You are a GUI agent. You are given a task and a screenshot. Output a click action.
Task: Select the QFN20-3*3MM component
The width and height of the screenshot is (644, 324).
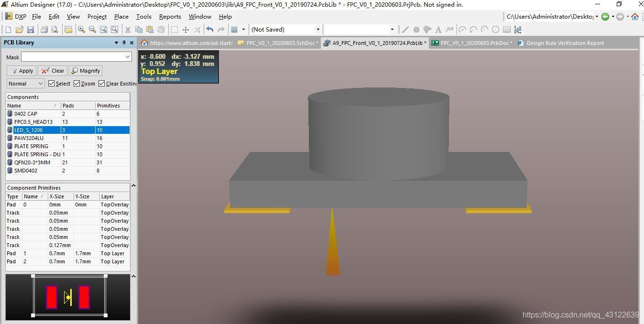pos(68,162)
